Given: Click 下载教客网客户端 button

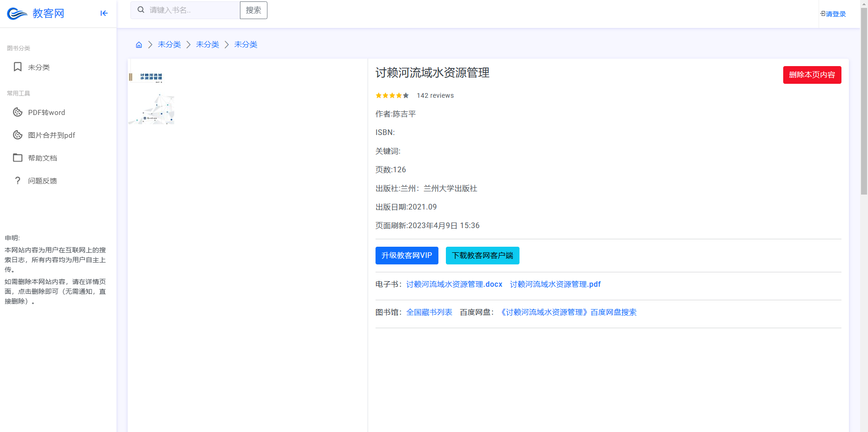Looking at the screenshot, I should click(x=483, y=256).
